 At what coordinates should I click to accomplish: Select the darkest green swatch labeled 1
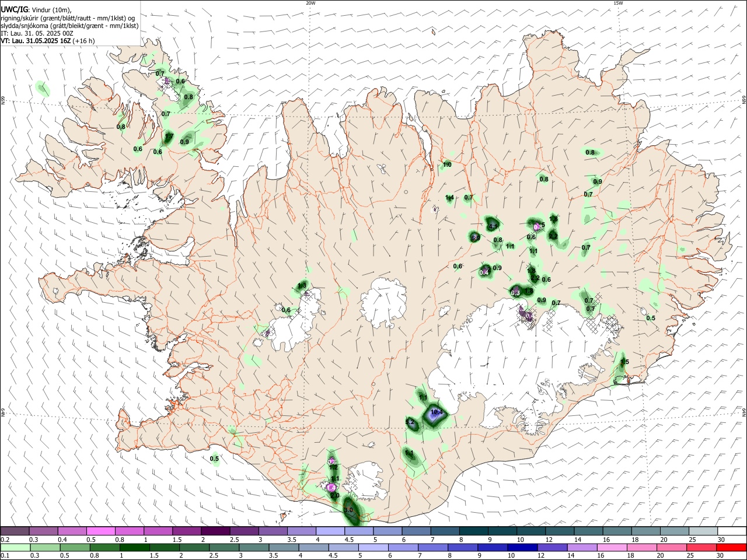click(x=134, y=547)
